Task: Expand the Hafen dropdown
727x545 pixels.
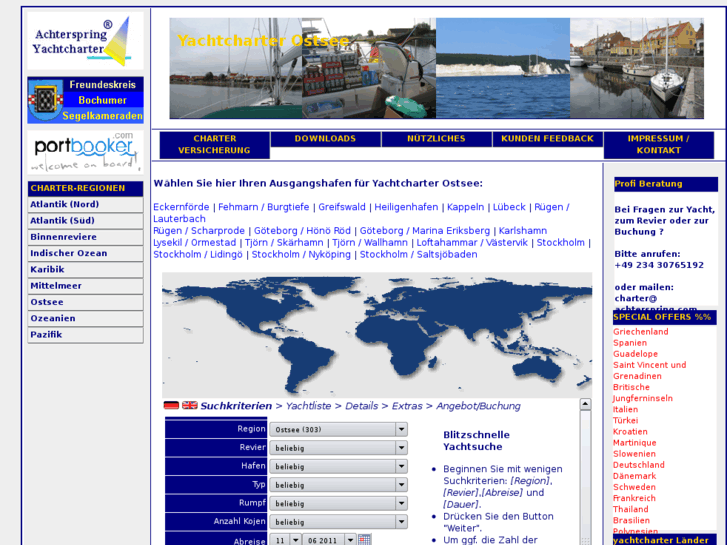Action: pos(338,467)
